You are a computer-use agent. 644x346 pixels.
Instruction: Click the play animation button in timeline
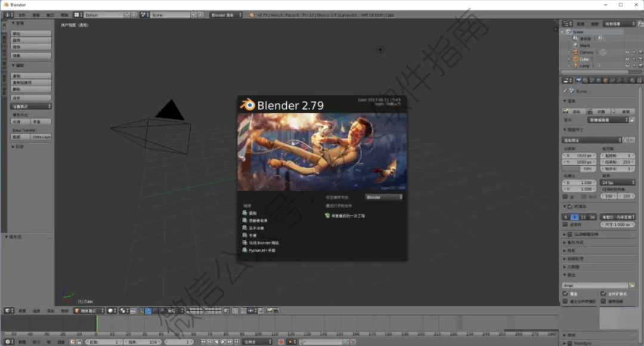pyautogui.click(x=223, y=341)
